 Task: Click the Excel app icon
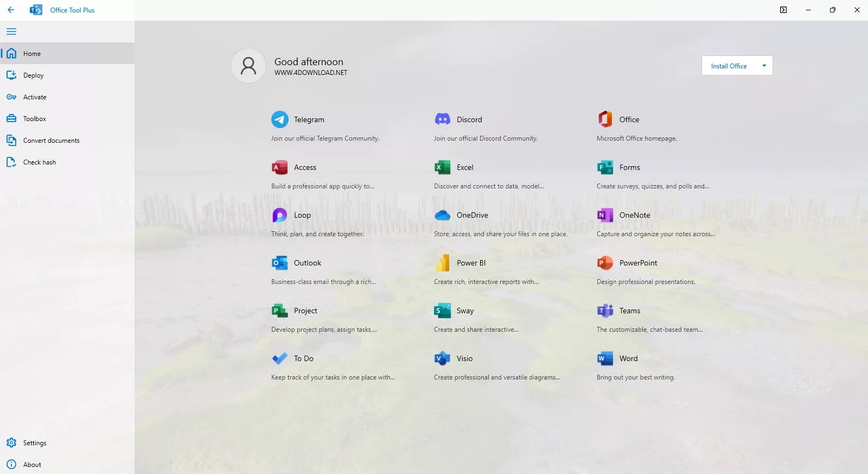click(443, 167)
